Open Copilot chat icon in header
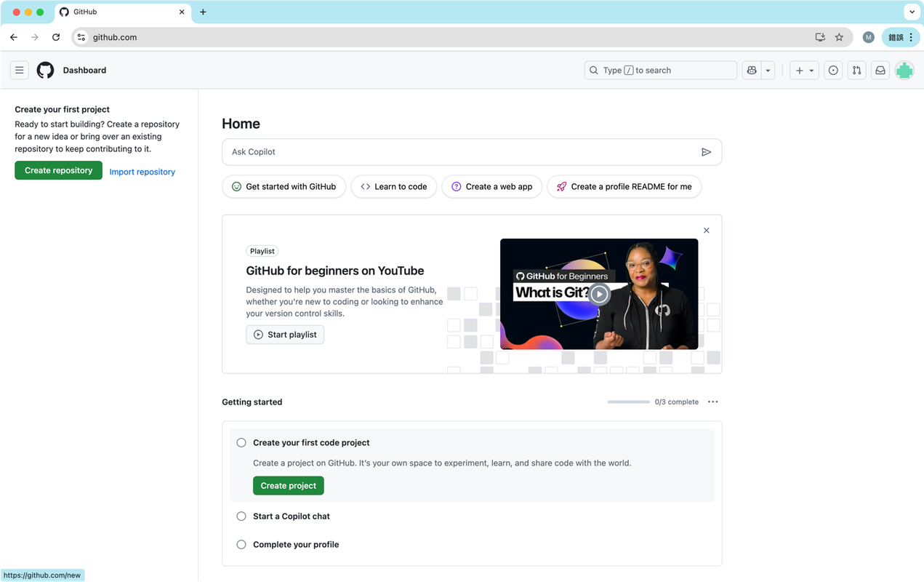 [x=752, y=71]
